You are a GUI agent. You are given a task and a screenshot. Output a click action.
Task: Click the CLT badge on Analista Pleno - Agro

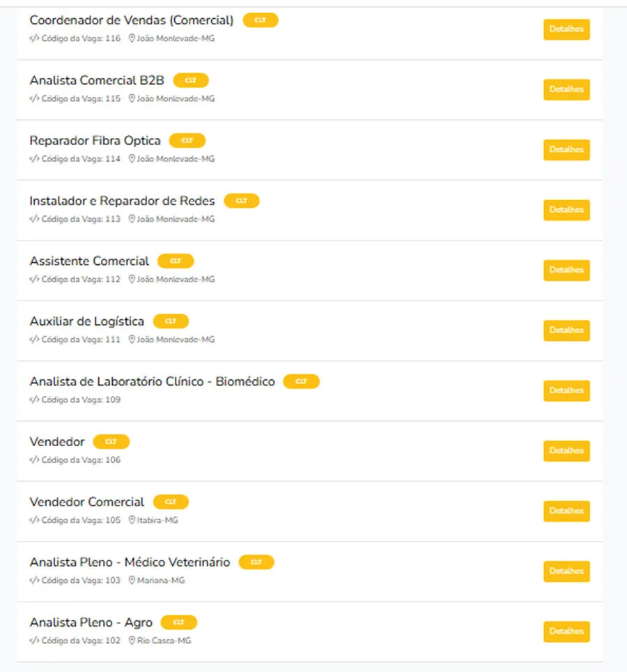coord(178,623)
